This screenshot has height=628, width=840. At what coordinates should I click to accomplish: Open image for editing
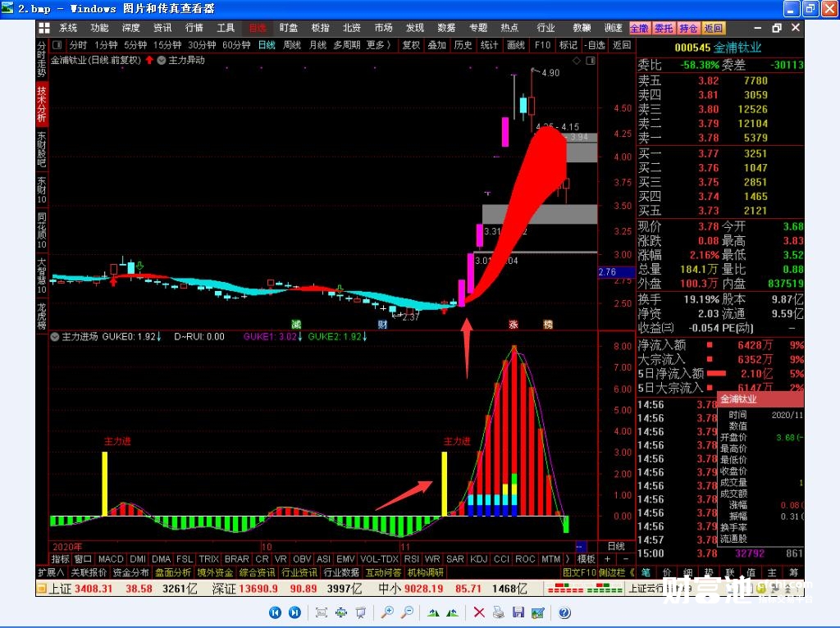coord(538,612)
